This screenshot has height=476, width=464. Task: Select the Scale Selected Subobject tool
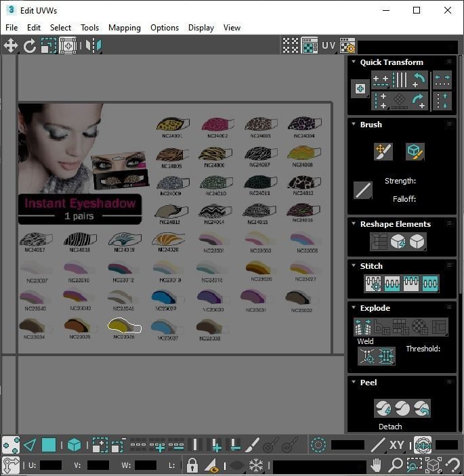49,46
